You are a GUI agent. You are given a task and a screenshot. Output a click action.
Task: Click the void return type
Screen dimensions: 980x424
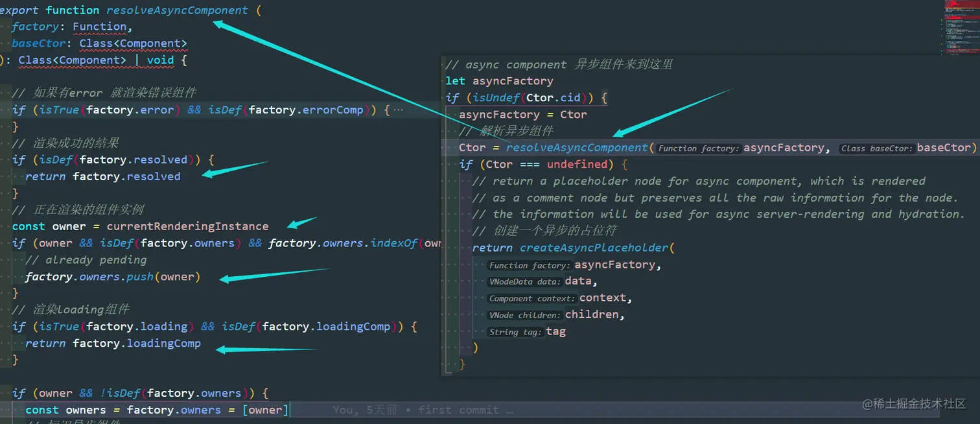(x=160, y=60)
